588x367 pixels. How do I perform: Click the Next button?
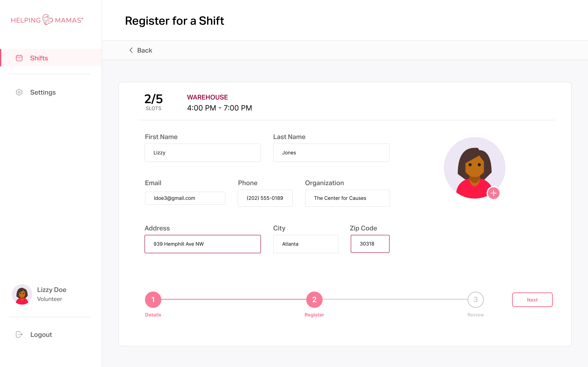[532, 300]
